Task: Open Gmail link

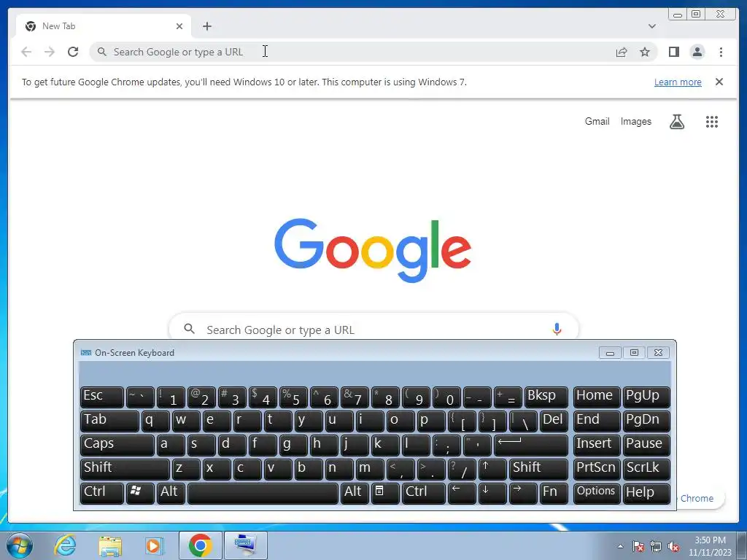Action: point(597,122)
